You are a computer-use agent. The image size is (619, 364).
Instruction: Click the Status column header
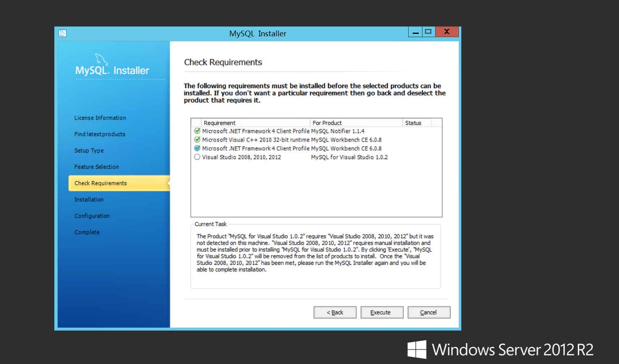click(x=417, y=123)
